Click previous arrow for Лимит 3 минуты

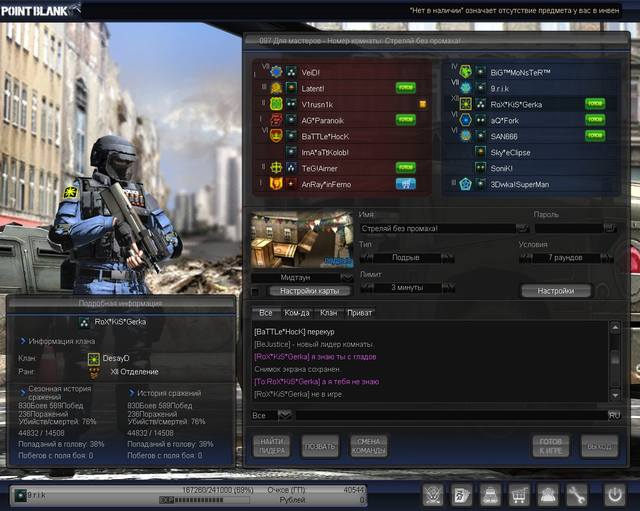366,288
